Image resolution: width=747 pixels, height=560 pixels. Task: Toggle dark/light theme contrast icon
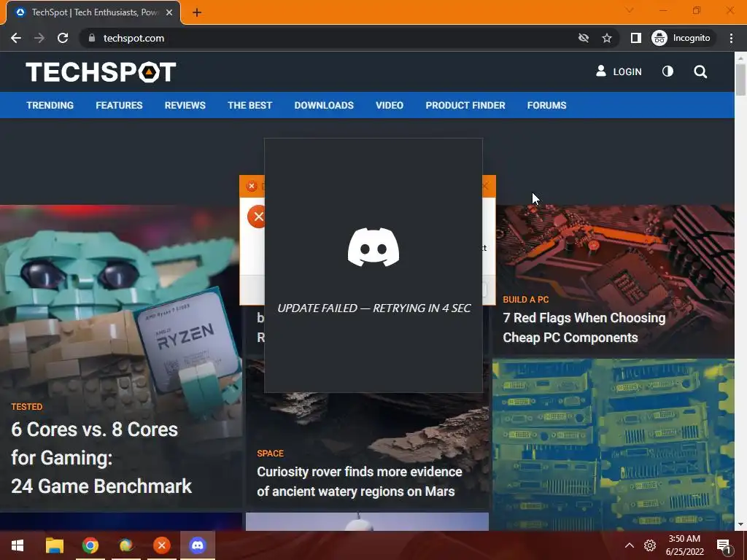pos(667,71)
